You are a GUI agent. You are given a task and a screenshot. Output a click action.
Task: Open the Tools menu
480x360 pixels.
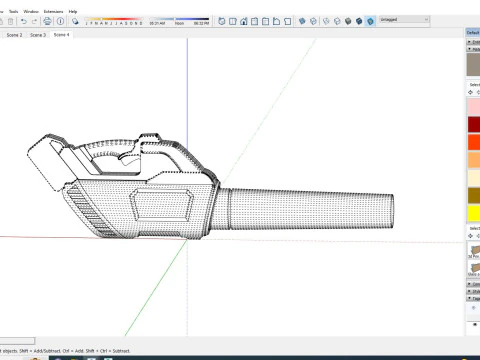click(x=13, y=11)
